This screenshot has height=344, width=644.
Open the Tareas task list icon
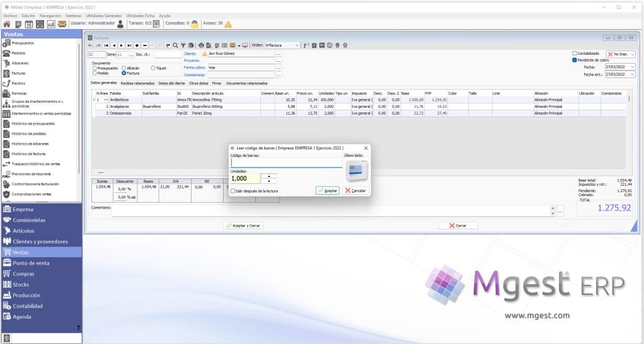point(156,24)
